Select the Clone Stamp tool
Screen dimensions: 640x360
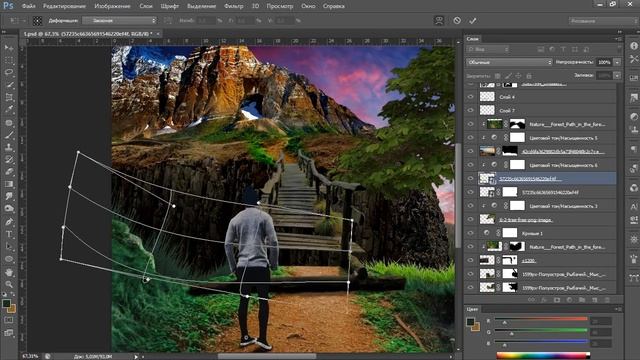9,147
